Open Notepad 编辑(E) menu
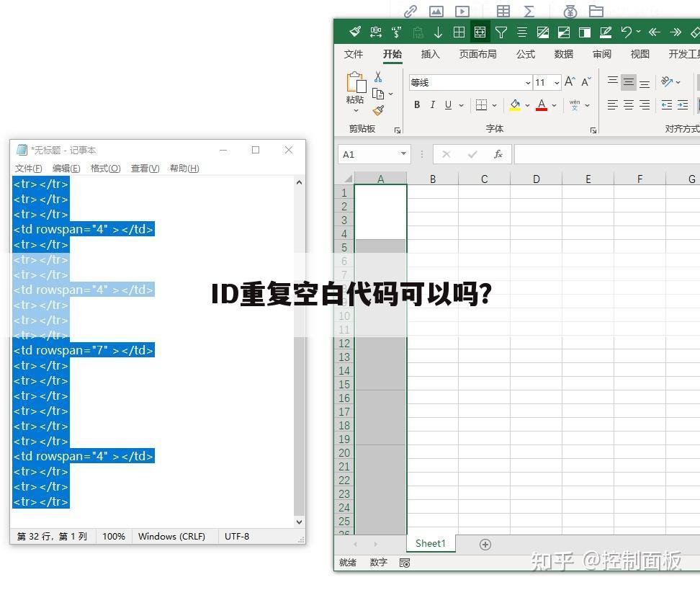Image resolution: width=700 pixels, height=590 pixels. point(66,169)
